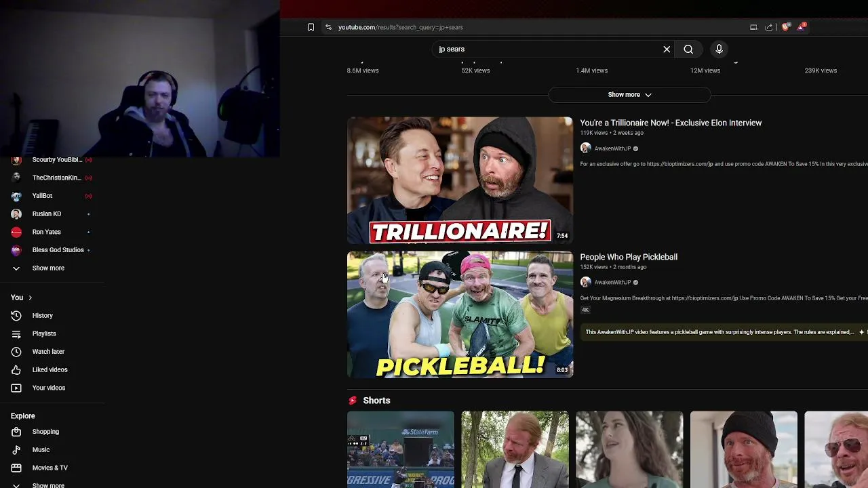Expand results with the Show more button
868x488 pixels.
tap(629, 95)
